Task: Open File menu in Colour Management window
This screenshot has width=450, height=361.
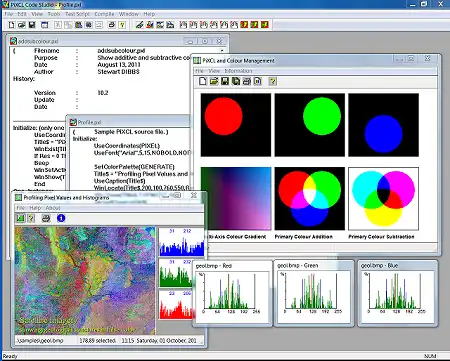Action: tap(199, 71)
